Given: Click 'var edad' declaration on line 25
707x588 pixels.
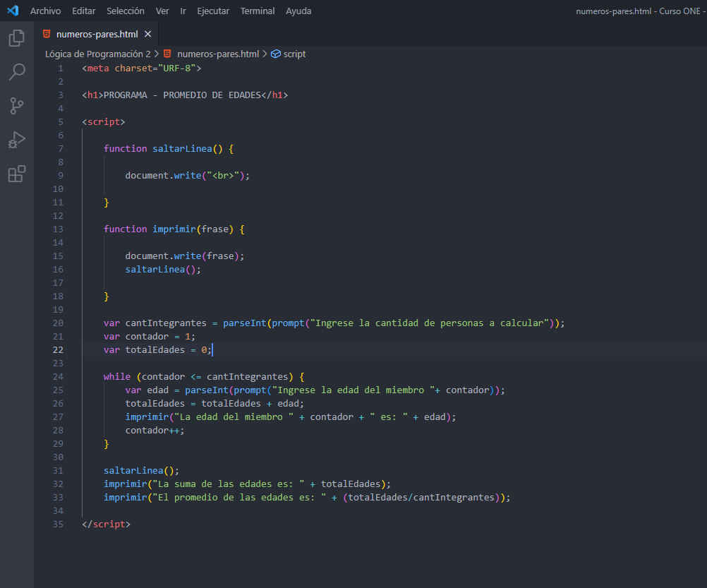Looking at the screenshot, I should [x=147, y=390].
